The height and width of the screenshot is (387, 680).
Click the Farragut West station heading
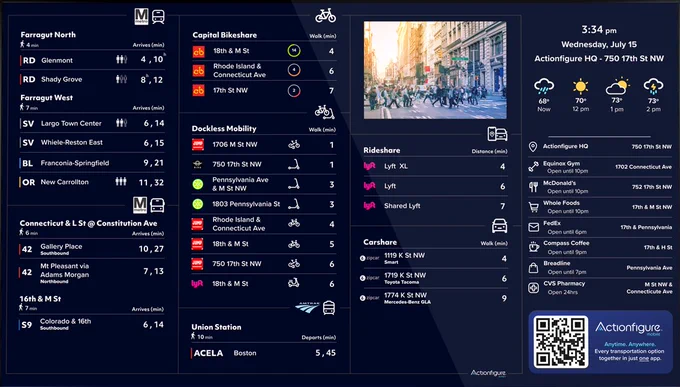coord(47,98)
